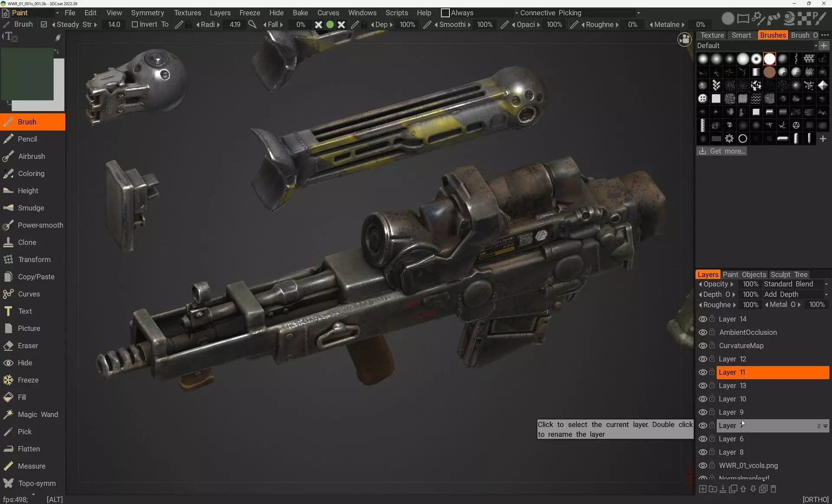Hide Layer 14 with eye icon
The height and width of the screenshot is (504, 832).
pyautogui.click(x=702, y=319)
